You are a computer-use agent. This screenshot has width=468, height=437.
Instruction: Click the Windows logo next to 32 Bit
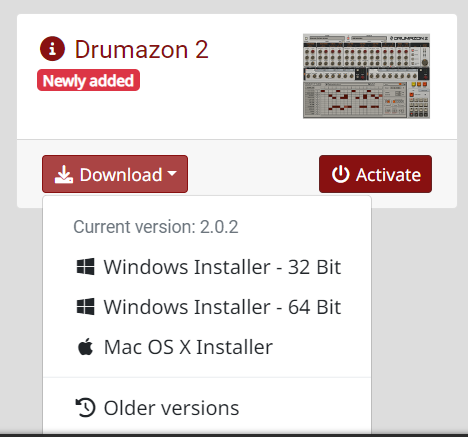pyautogui.click(x=85, y=267)
